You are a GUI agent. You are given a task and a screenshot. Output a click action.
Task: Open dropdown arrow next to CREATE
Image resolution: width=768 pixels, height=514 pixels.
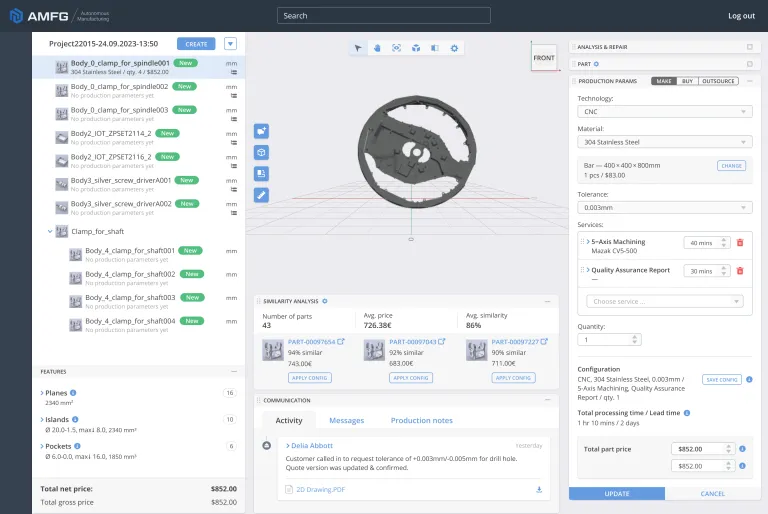230,44
